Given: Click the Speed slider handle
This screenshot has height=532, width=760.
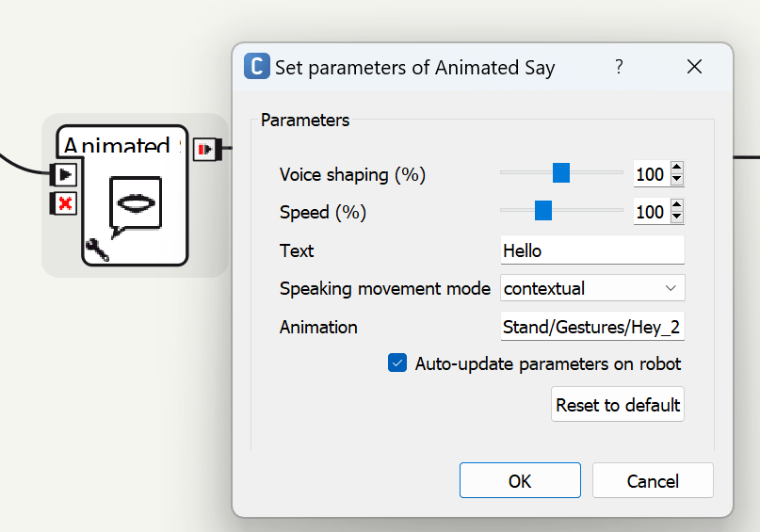Looking at the screenshot, I should 542,211.
